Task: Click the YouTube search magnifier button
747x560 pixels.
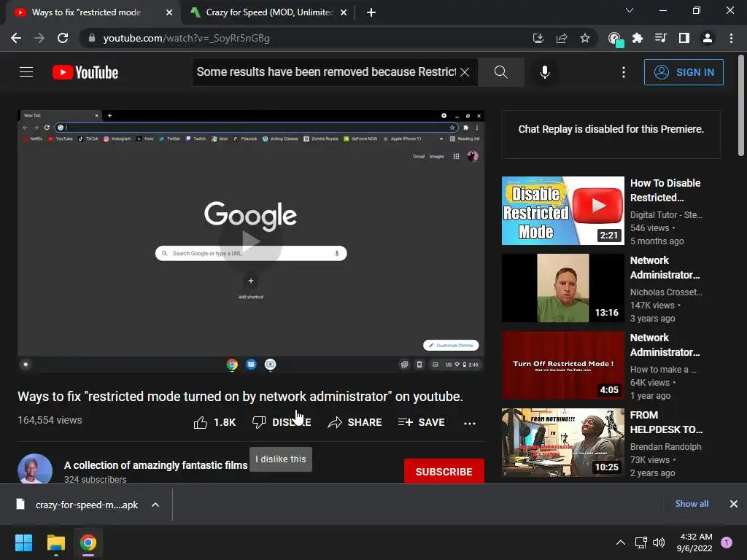Action: click(x=500, y=72)
